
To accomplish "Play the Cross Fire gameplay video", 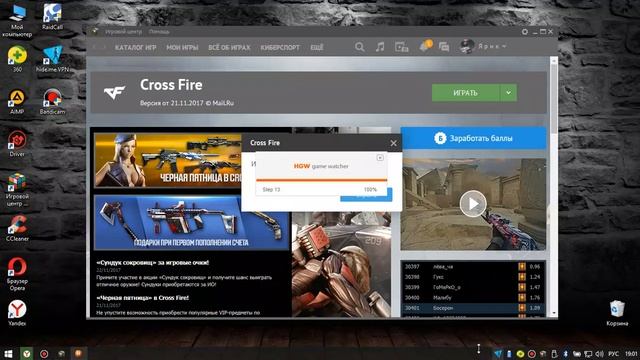I will pyautogui.click(x=473, y=204).
